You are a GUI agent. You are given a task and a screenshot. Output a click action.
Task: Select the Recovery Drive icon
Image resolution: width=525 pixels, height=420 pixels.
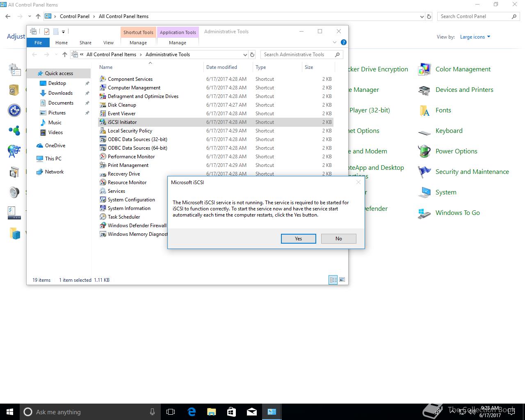tap(103, 174)
